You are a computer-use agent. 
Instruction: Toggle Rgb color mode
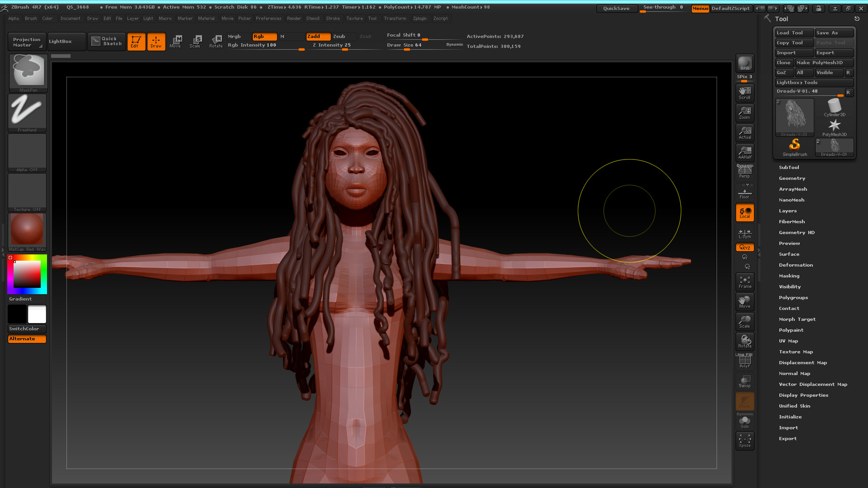(x=265, y=37)
